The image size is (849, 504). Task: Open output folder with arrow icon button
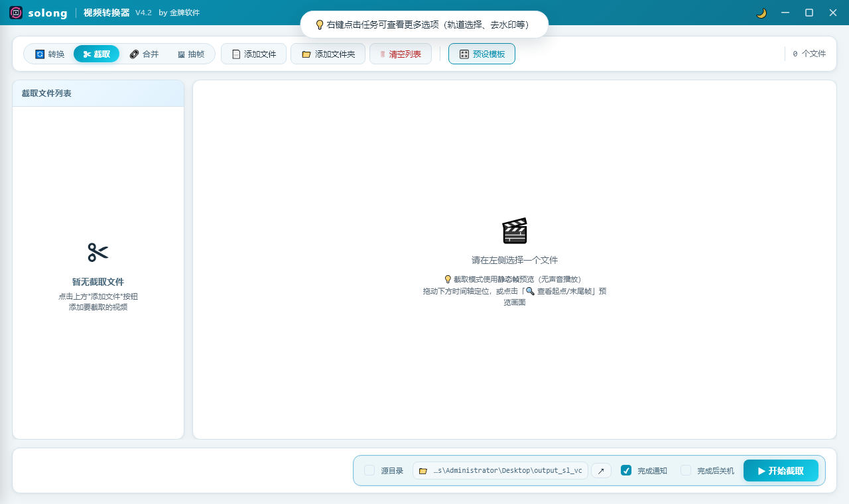pos(602,471)
